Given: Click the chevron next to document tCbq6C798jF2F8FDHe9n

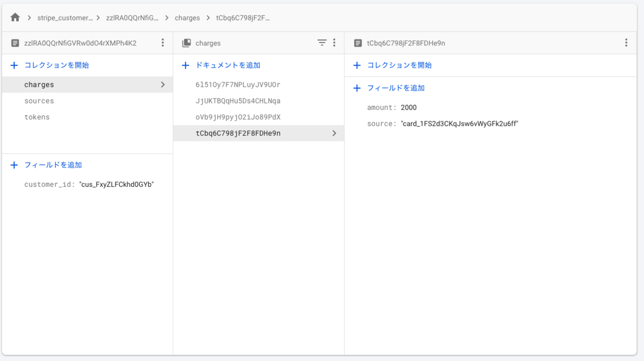Looking at the screenshot, I should (x=334, y=133).
